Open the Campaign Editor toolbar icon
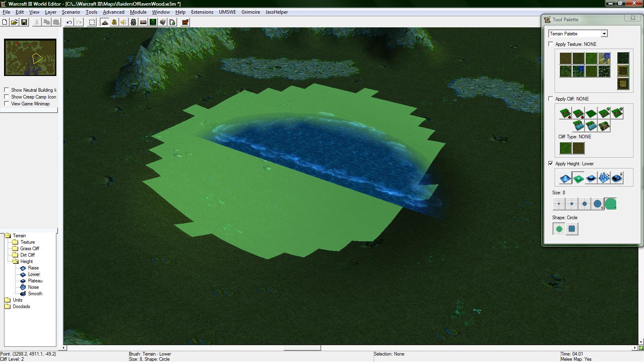This screenshot has width=644, height=362. [x=143, y=22]
